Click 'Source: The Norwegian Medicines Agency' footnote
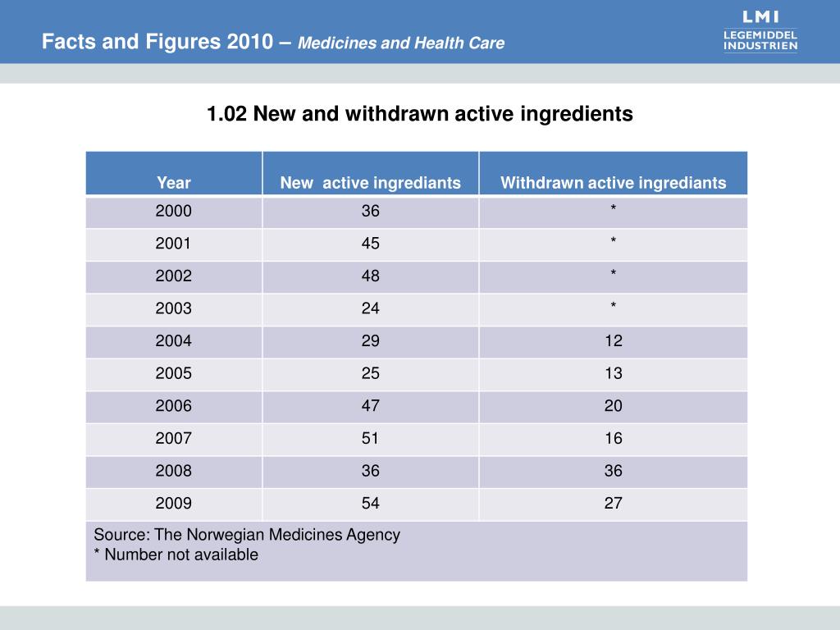 point(247,535)
